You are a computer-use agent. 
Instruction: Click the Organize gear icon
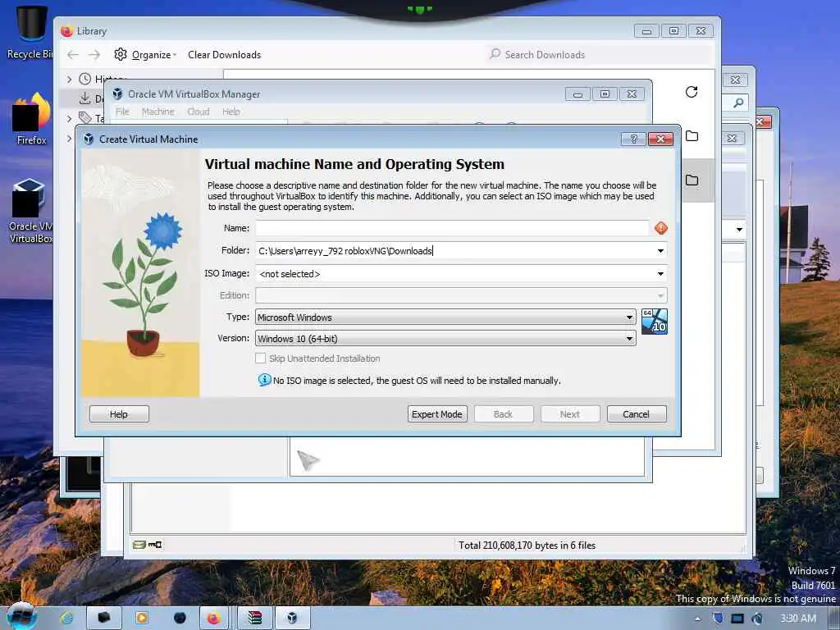(x=121, y=54)
